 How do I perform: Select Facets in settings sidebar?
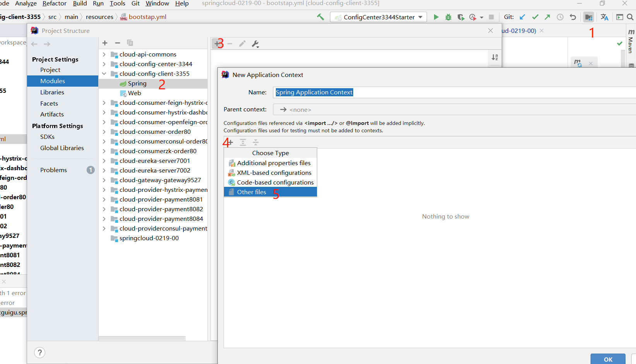point(49,104)
